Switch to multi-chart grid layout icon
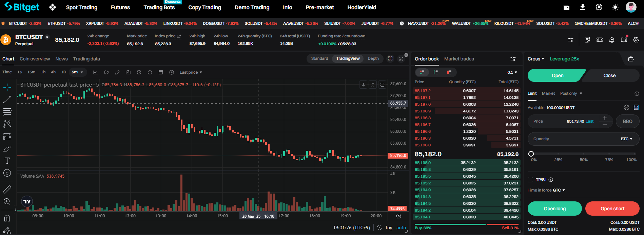Image resolution: width=644 pixels, height=235 pixels. [x=390, y=58]
